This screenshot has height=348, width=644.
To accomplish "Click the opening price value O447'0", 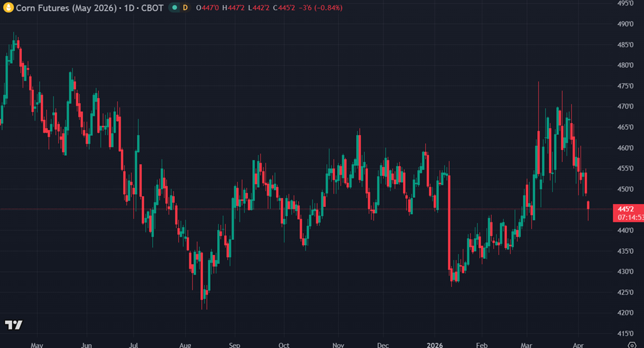I will pos(208,7).
